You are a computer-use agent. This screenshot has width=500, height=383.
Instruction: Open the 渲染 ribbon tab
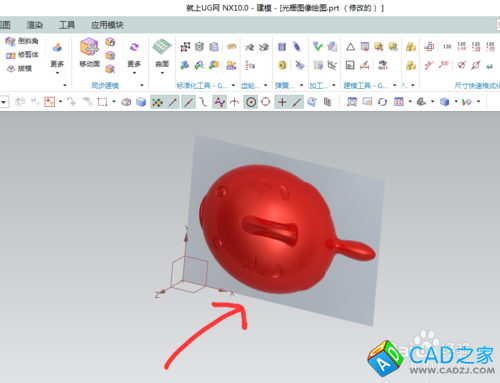[x=35, y=25]
